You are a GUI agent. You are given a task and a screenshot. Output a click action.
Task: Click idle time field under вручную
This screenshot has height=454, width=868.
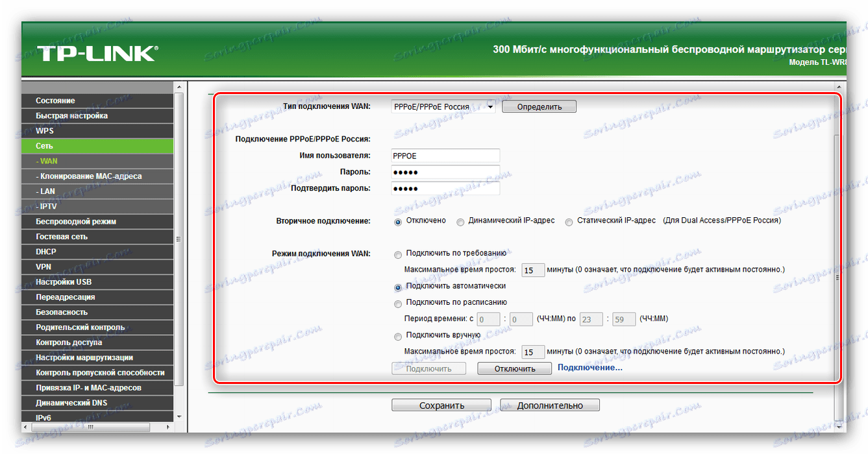click(533, 352)
